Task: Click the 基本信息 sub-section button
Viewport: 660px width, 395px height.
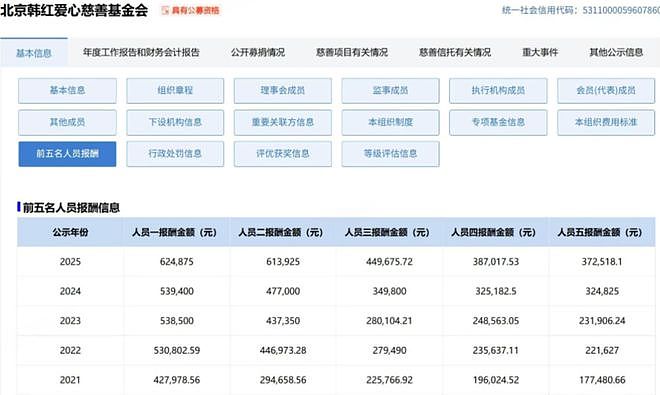Action: point(67,91)
